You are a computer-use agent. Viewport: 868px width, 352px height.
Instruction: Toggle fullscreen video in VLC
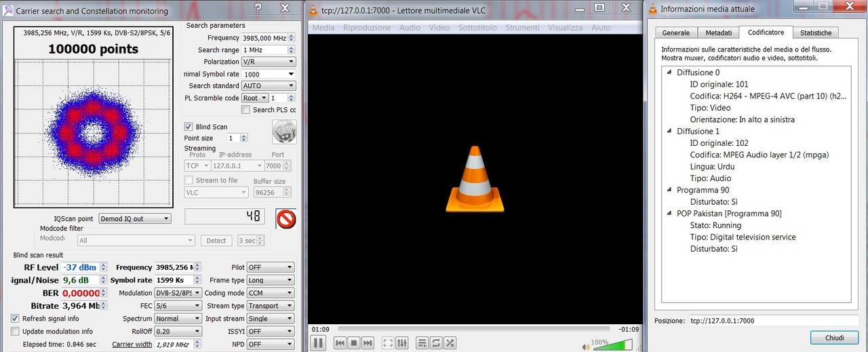pyautogui.click(x=388, y=343)
